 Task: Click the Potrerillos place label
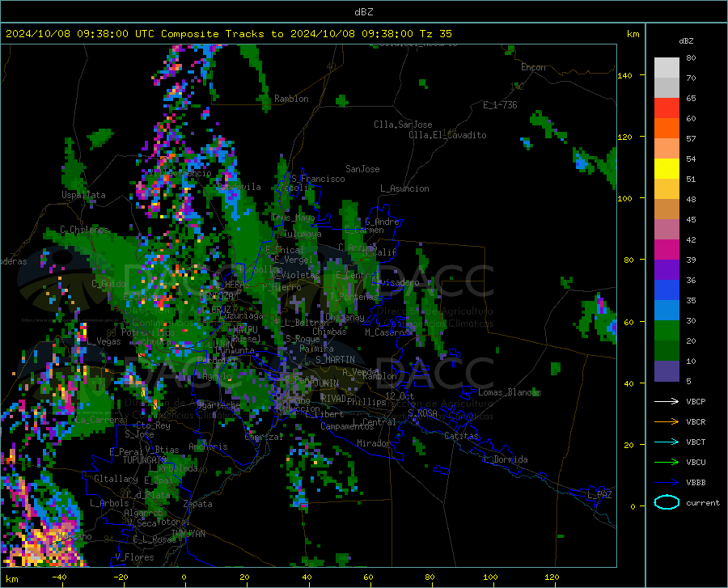(148, 332)
